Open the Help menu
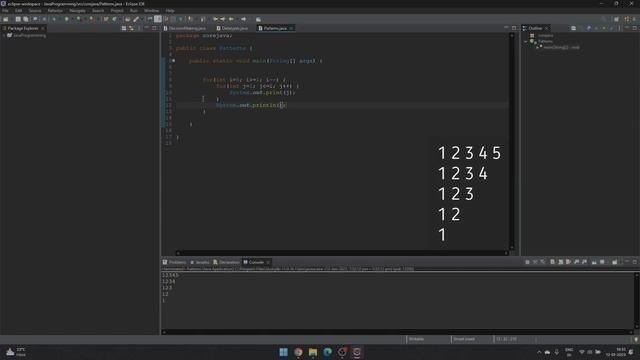640x360 pixels. click(x=170, y=11)
